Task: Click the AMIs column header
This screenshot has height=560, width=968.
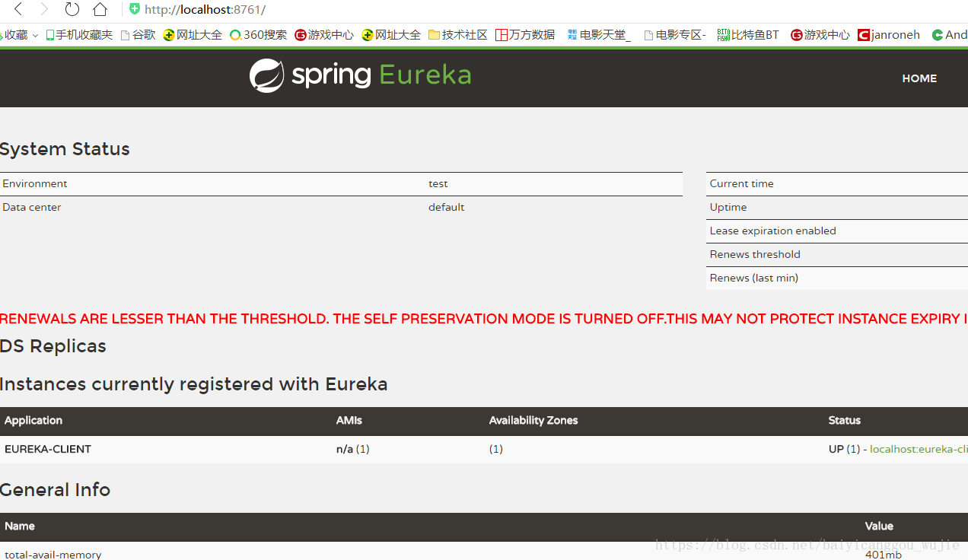Action: click(349, 420)
